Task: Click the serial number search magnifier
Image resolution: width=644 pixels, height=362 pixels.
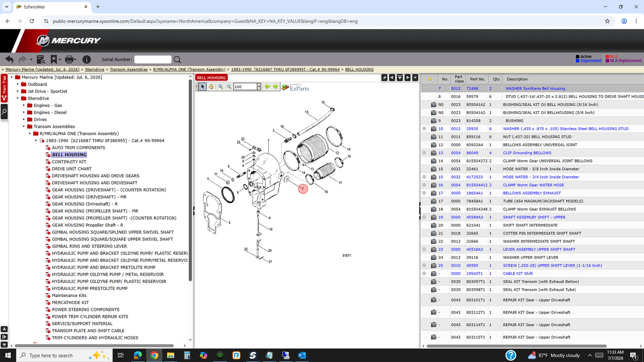Action: point(177,59)
